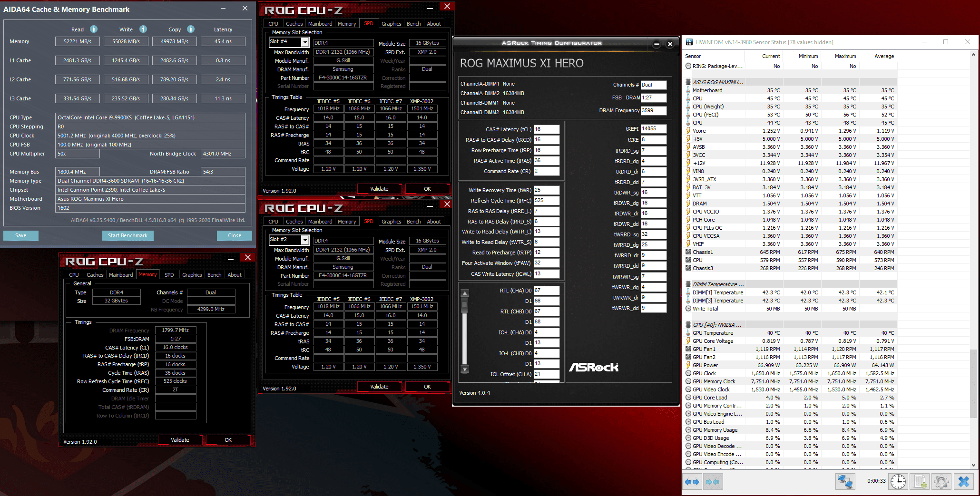Click the GPU Power row icon
The image size is (980, 496).
click(x=688, y=365)
